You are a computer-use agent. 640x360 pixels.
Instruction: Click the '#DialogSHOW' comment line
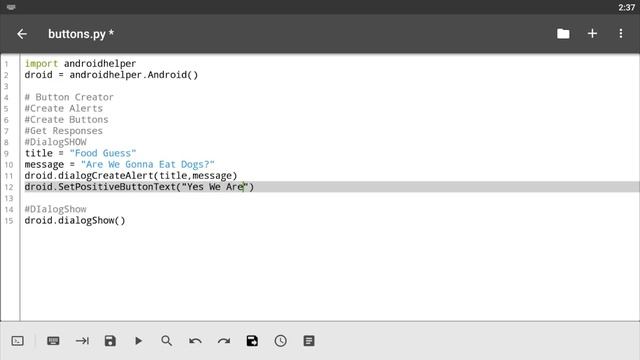click(x=56, y=142)
